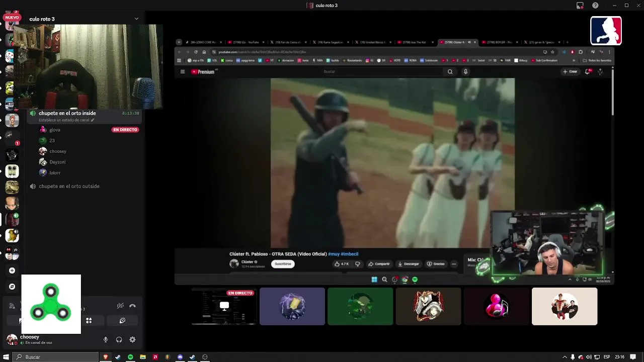The width and height of the screenshot is (644, 362).
Task: Click the webcam video in top-left corner
Action: [87, 66]
